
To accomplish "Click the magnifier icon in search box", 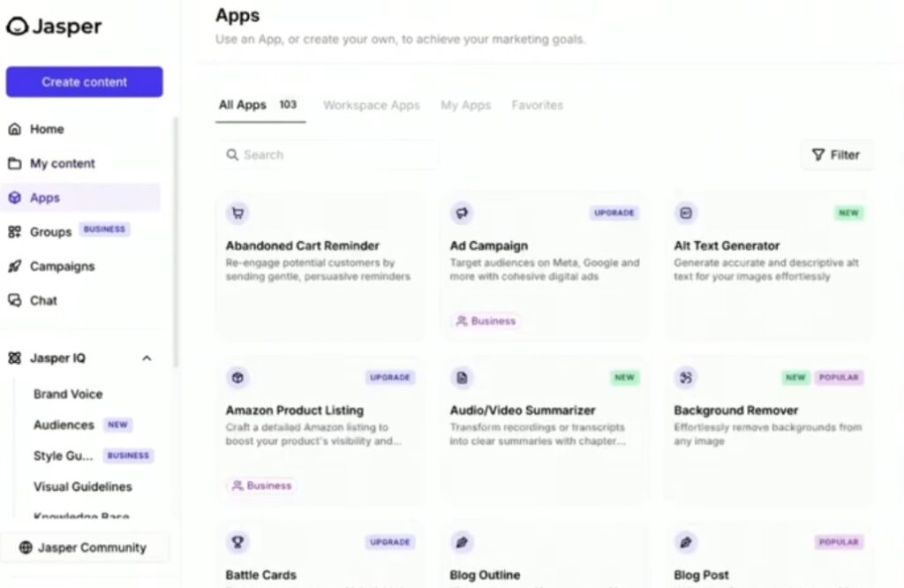I will pos(232,155).
